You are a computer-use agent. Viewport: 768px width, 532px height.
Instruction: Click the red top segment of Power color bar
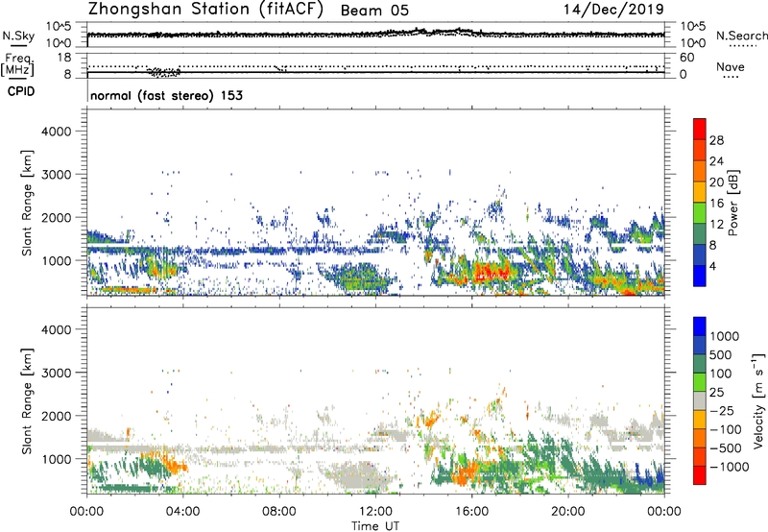(x=700, y=129)
